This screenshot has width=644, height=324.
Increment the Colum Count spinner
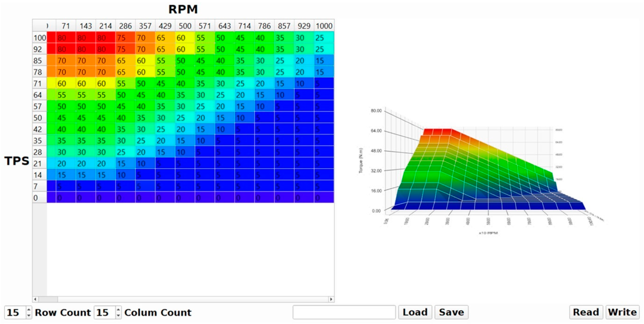tap(118, 310)
